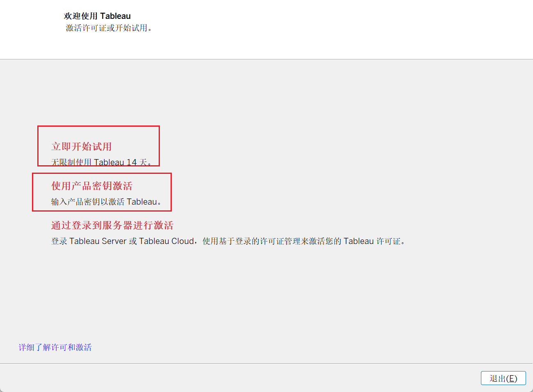Screen dimensions: 533x392
Task: Choose 通过登录到服务器进行激活
Action: point(112,225)
